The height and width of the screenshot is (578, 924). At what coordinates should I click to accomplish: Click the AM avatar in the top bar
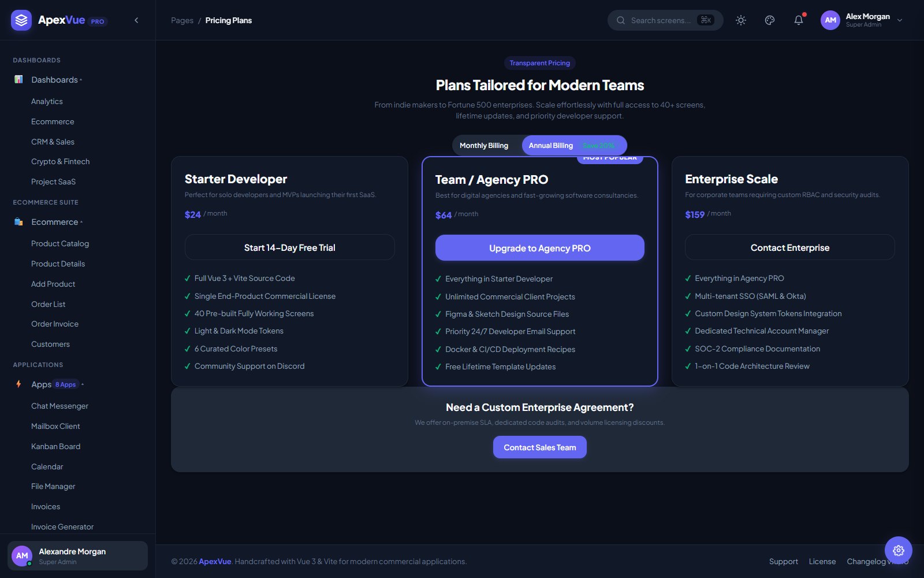(x=830, y=20)
